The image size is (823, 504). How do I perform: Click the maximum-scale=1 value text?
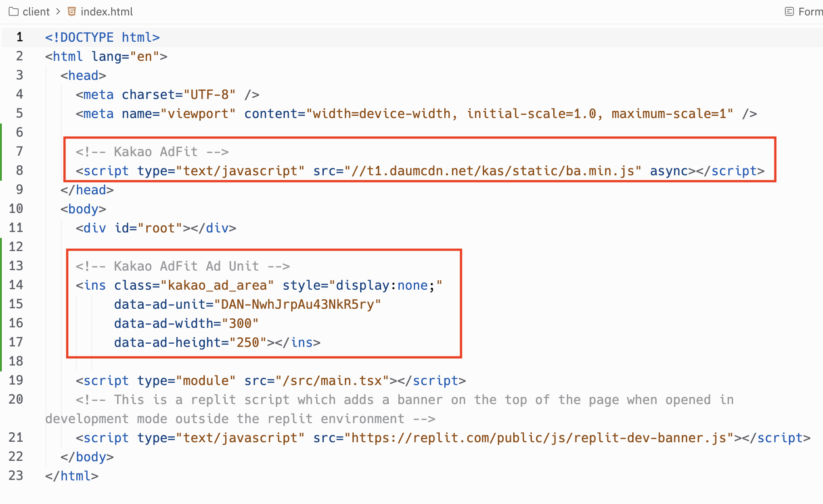point(669,114)
